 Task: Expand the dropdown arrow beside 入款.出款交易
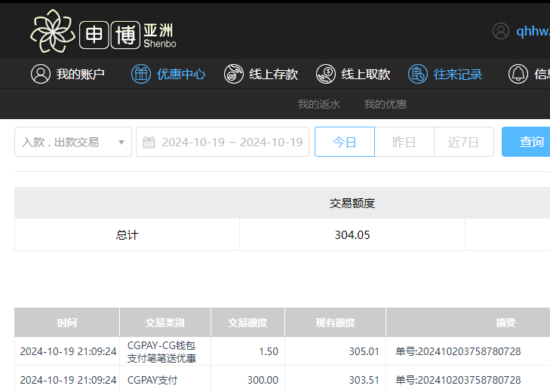point(121,142)
